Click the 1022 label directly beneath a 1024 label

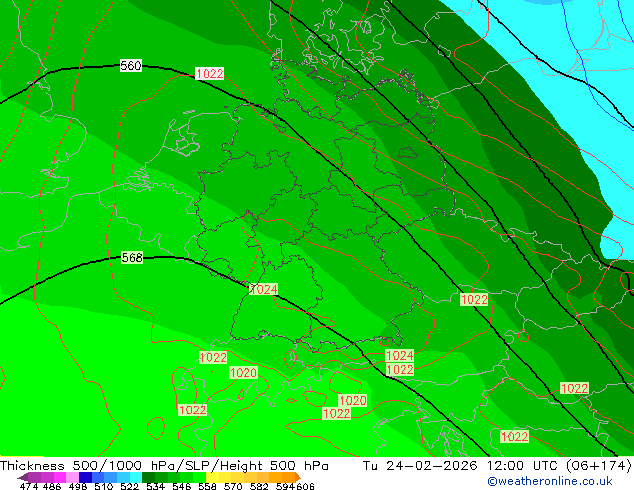[399, 370]
